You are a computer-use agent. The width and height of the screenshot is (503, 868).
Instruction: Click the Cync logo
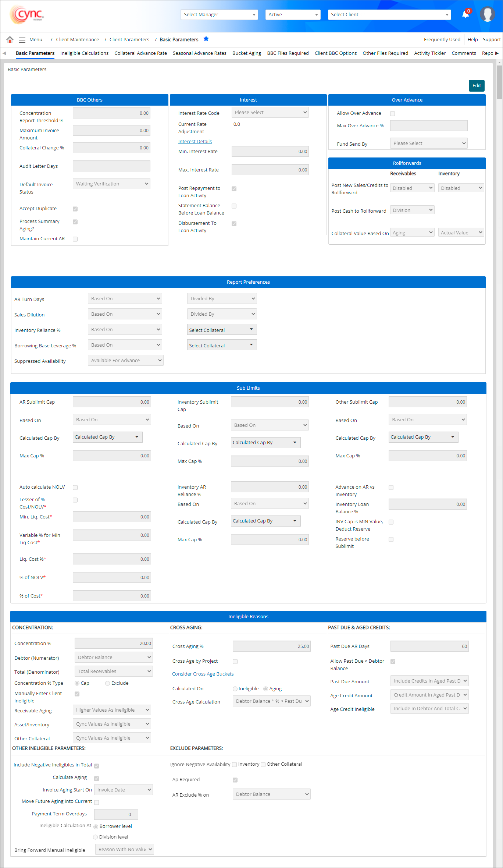(27, 14)
